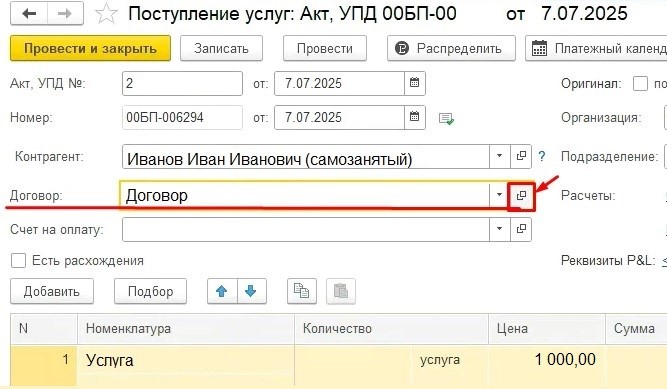667x389 pixels.
Task: Click the Договор input field
Action: [x=304, y=195]
